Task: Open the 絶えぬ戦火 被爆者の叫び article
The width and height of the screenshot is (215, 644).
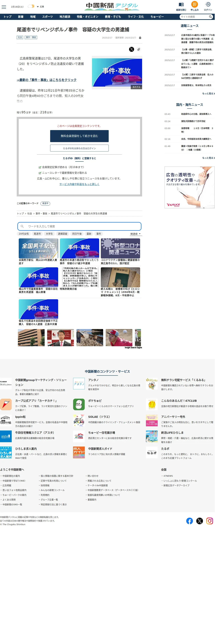Action: (121, 282)
